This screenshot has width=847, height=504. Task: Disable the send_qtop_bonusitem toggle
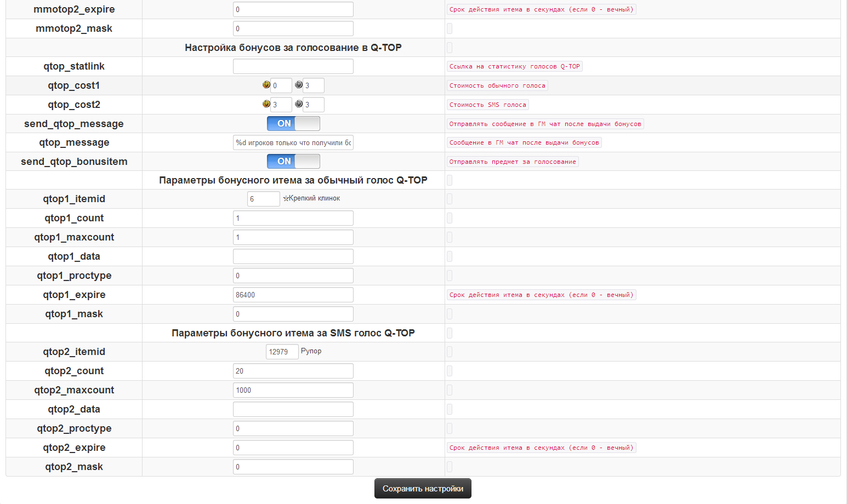[293, 162]
